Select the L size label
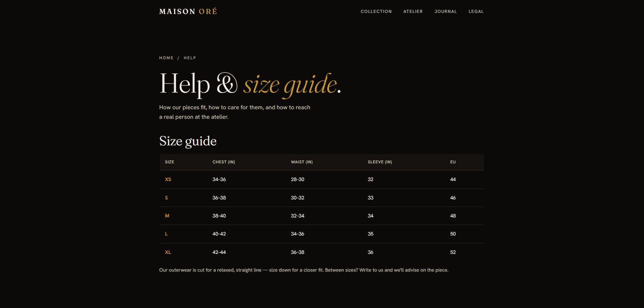 (x=166, y=234)
